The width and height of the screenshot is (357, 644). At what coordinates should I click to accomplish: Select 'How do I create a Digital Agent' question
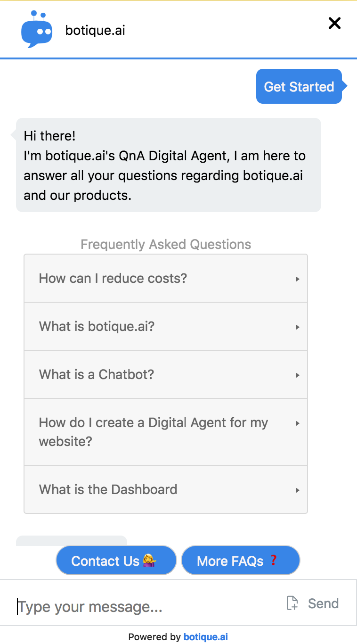tap(154, 432)
